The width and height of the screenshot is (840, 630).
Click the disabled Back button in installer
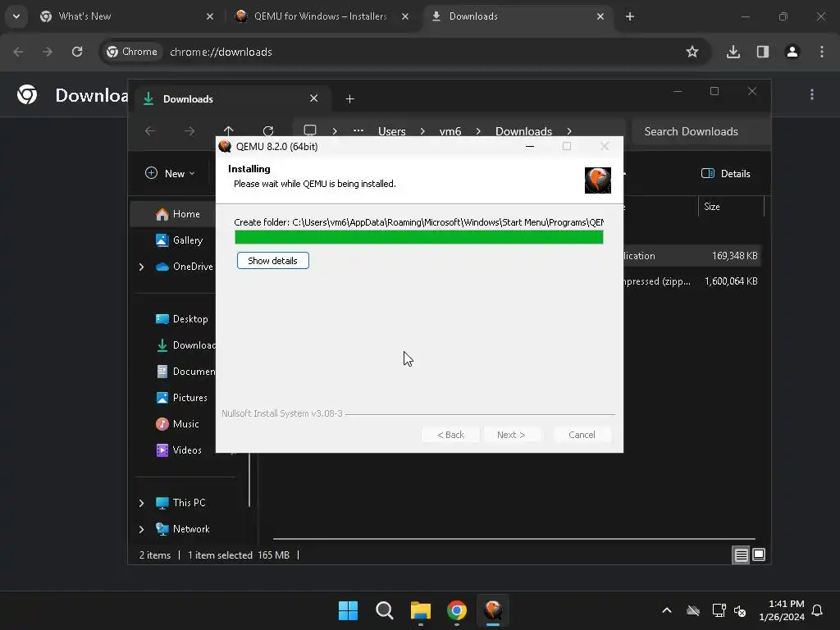450,435
